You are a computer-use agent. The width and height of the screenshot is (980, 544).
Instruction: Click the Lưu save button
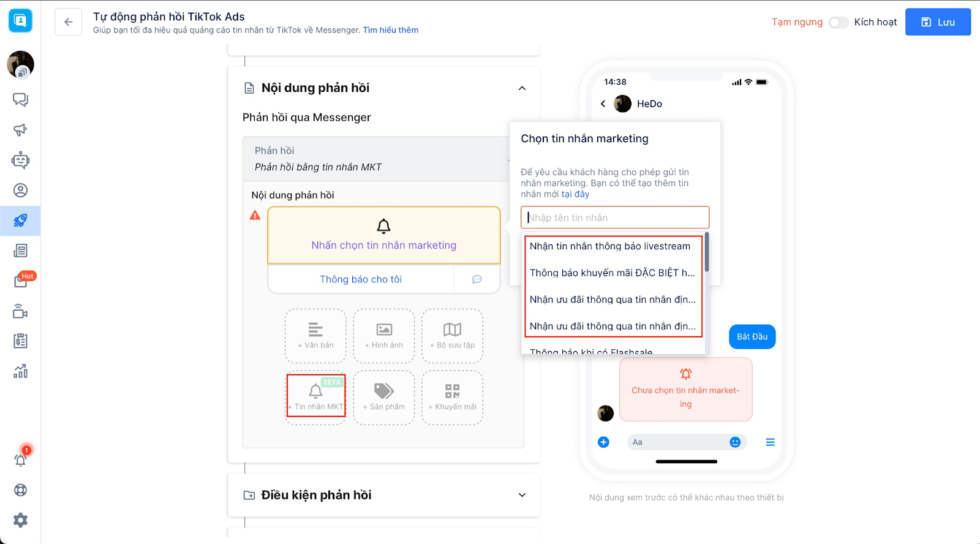click(x=938, y=22)
